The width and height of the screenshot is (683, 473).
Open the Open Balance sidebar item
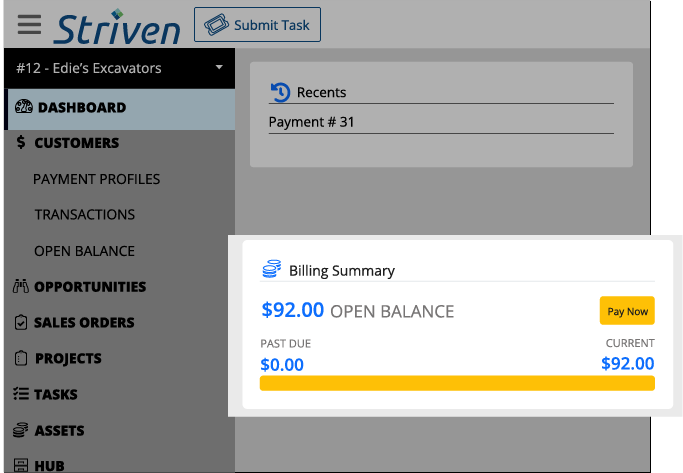(x=85, y=251)
